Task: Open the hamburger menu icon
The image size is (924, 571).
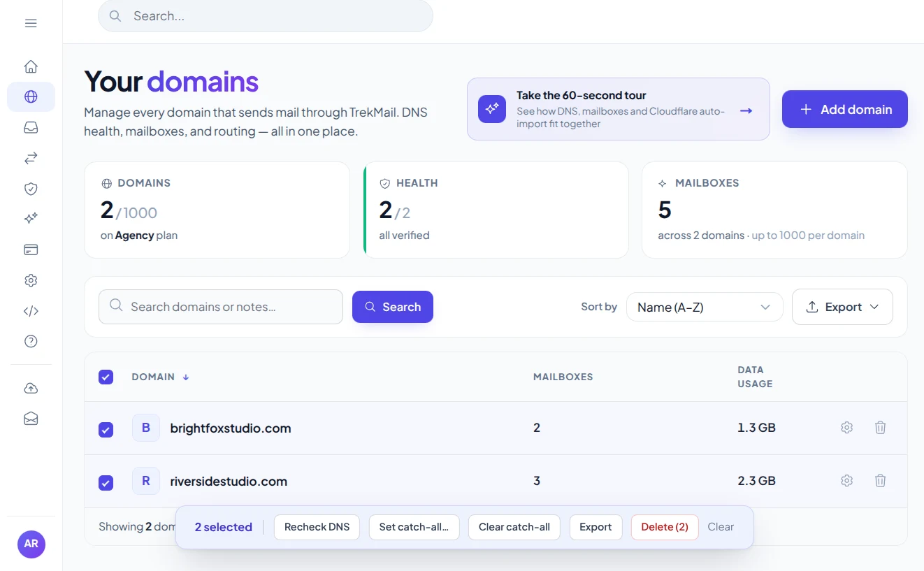Action: (31, 23)
